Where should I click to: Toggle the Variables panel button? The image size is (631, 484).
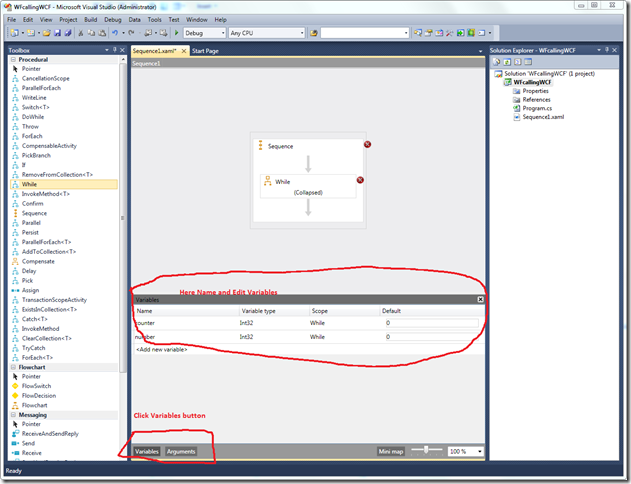tap(147, 452)
